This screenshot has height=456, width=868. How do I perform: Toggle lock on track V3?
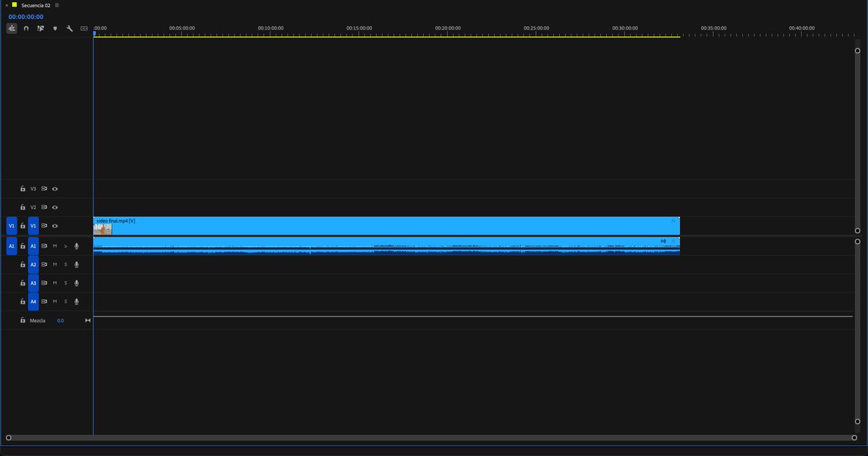tap(22, 189)
